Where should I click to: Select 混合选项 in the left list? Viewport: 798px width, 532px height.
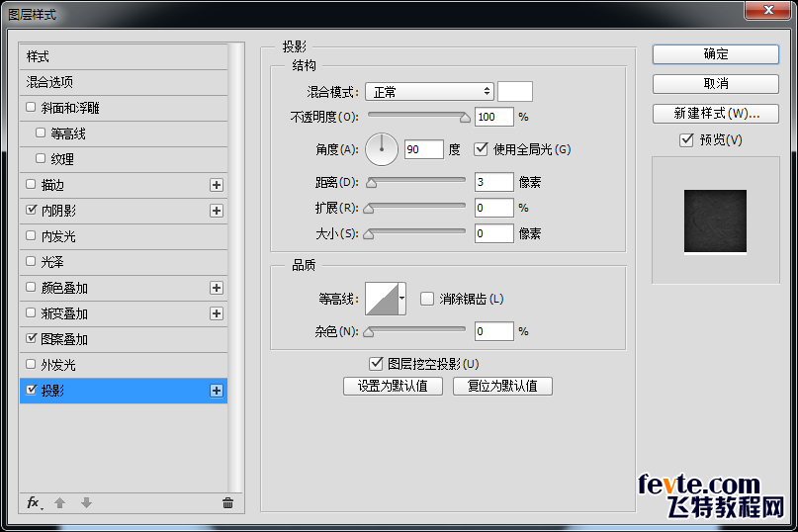[124, 82]
